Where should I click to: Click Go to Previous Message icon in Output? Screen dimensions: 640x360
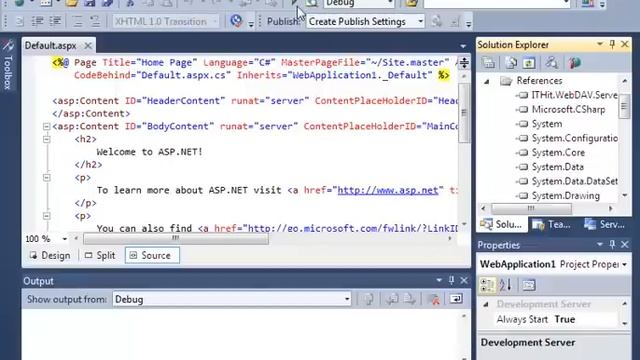point(392,299)
